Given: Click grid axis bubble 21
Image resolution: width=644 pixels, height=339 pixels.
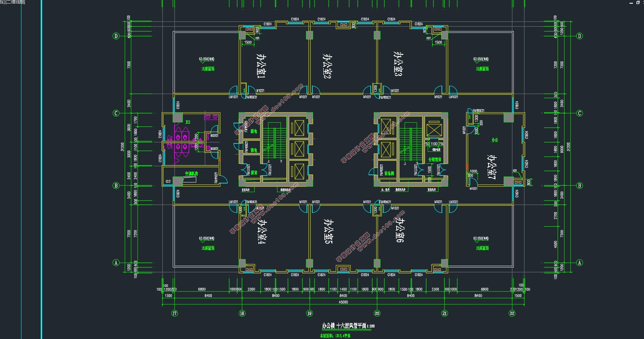Looking at the screenshot, I should pyautogui.click(x=445, y=313).
